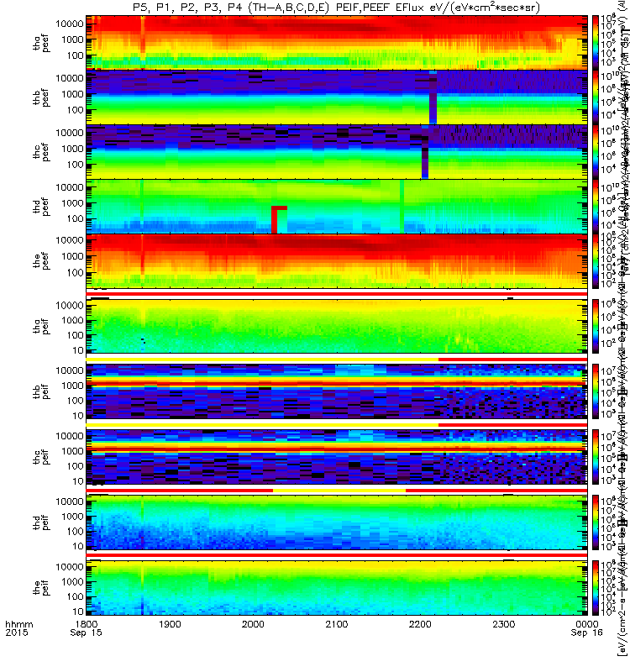Click the 2100 time axis label
Image resolution: width=630 pixels, height=672 pixels.
pos(337,624)
